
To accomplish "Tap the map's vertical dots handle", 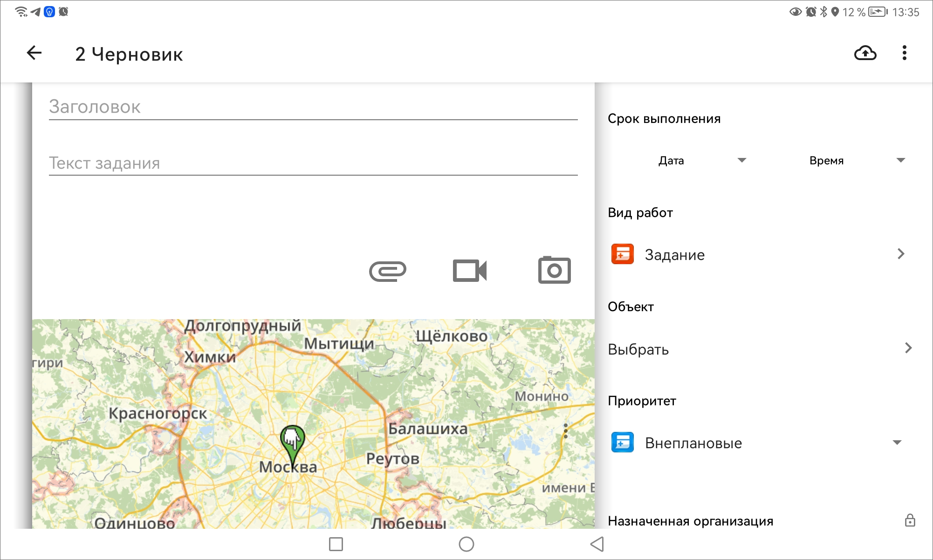I will [x=565, y=431].
